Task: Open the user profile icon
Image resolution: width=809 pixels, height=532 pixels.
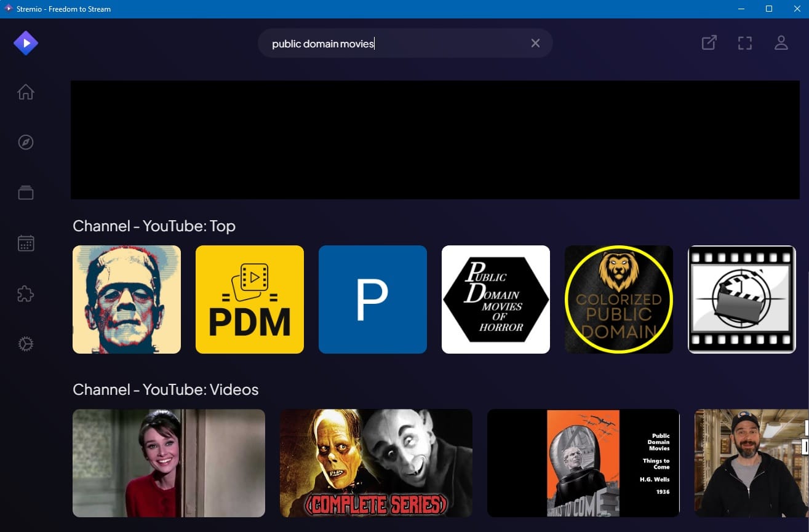Action: (781, 43)
